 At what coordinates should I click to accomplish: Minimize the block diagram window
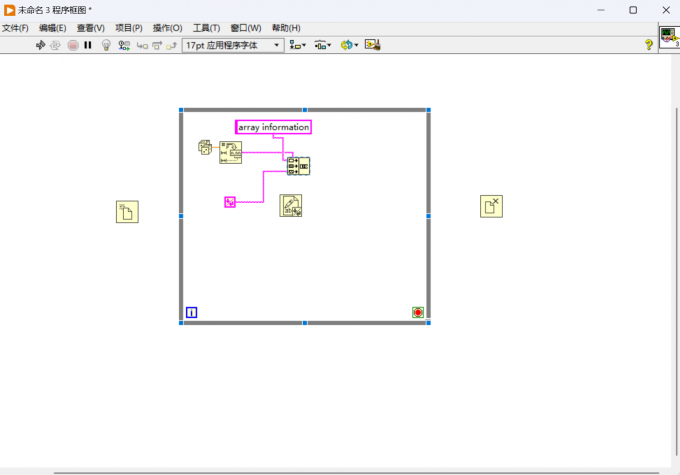(601, 10)
